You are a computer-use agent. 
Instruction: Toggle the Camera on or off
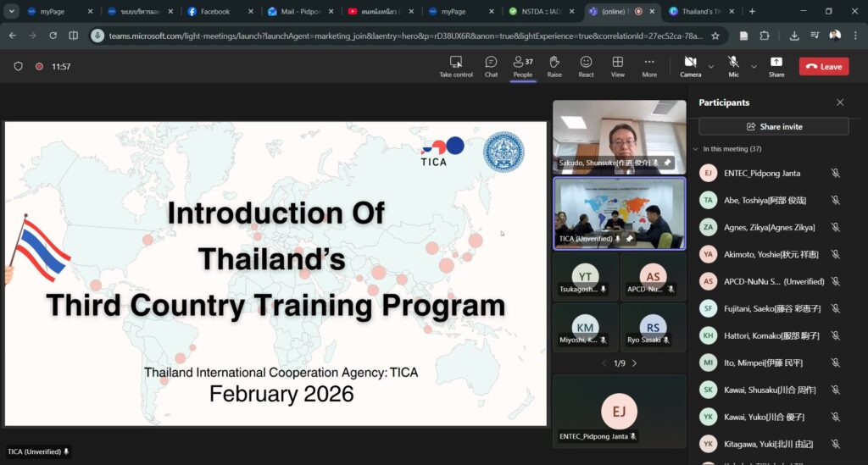coord(690,66)
